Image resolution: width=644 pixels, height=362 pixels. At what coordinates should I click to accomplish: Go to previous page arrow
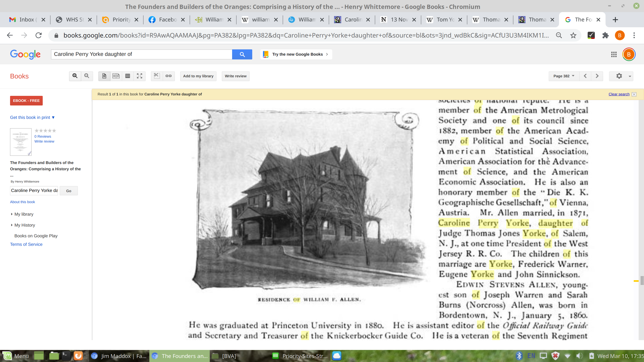[x=585, y=76]
